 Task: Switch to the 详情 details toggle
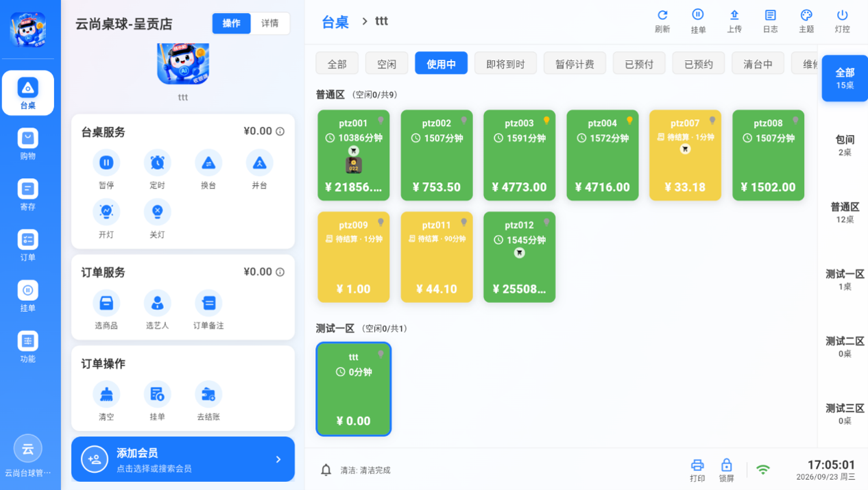270,23
